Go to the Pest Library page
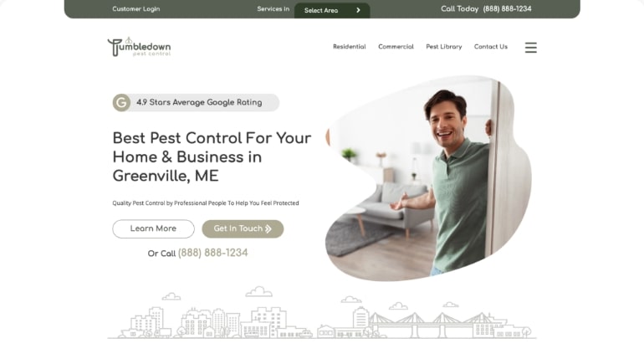Viewport: 644px width, 364px height. (x=443, y=47)
